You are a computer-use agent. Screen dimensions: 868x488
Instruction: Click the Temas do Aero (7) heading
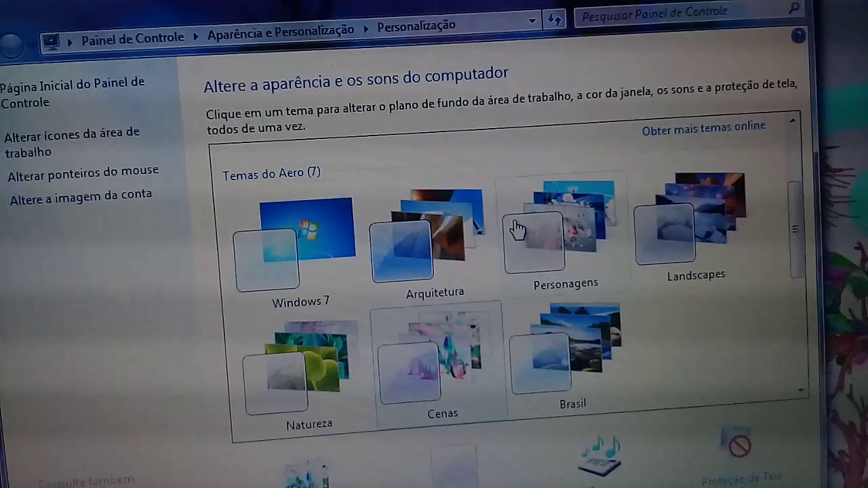click(271, 174)
